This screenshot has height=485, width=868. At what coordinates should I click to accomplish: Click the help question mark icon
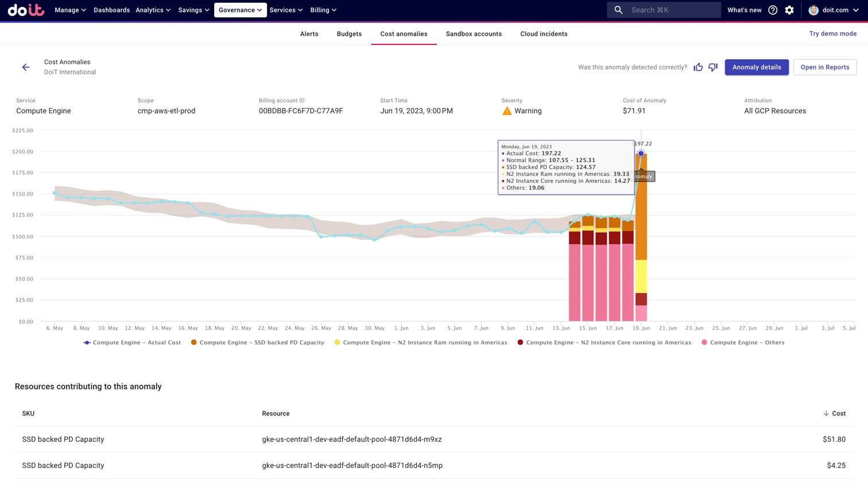click(772, 10)
